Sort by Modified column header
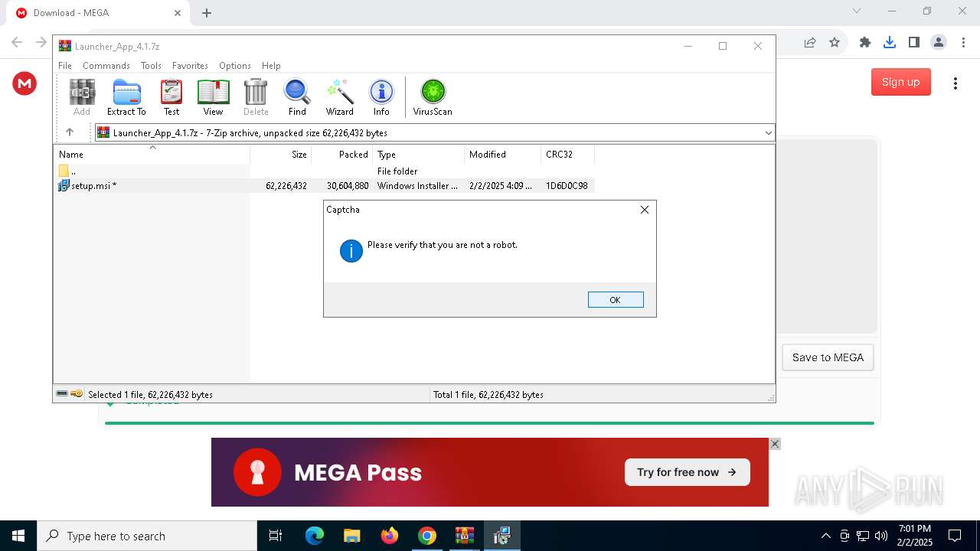This screenshot has width=980, height=551. point(503,155)
